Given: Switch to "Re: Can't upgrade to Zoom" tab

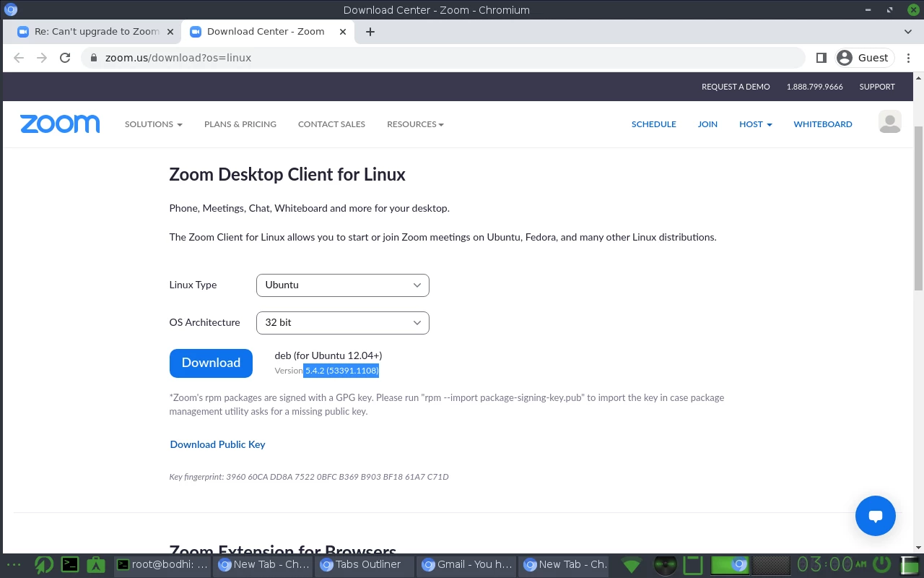Looking at the screenshot, I should click(x=96, y=32).
